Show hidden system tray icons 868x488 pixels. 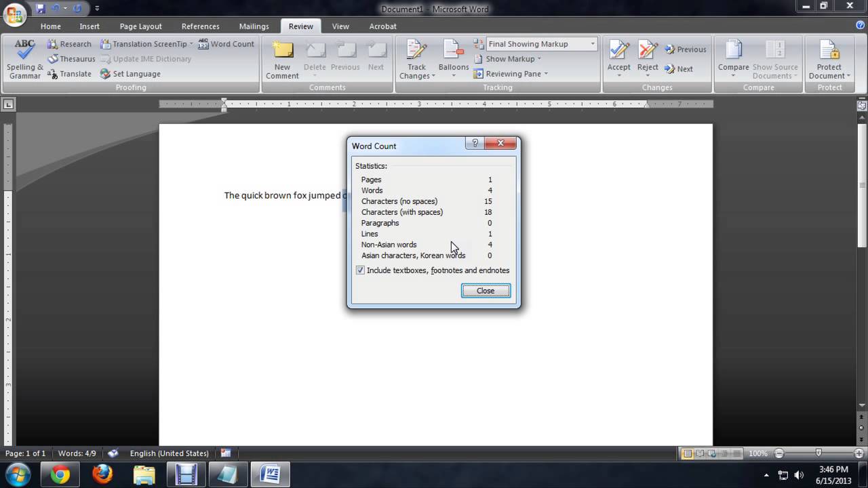pos(766,475)
